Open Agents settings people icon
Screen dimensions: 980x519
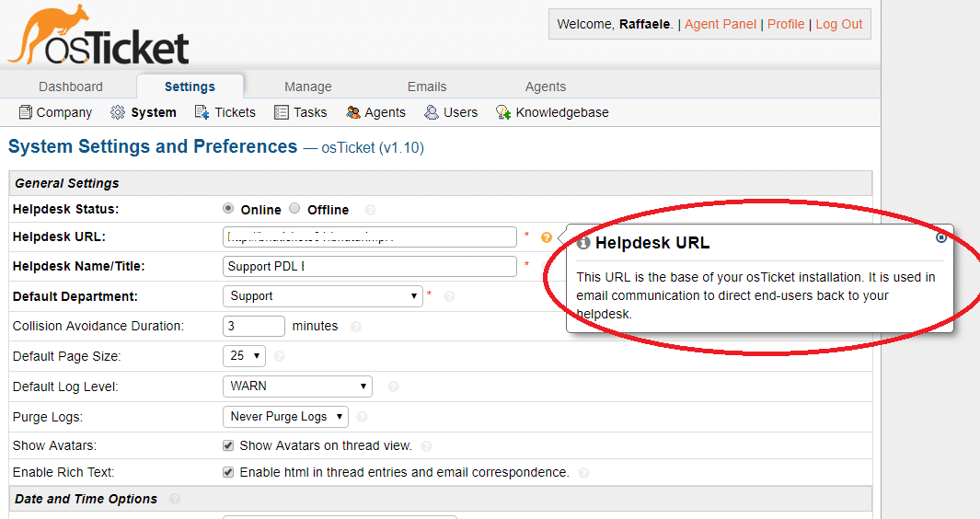coord(353,112)
